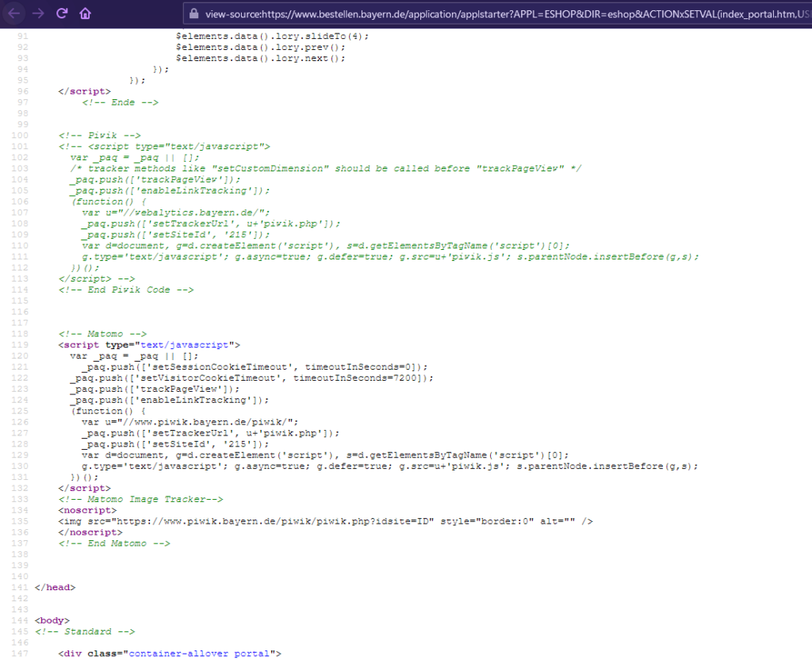The width and height of the screenshot is (812, 660).
Task: Click the text "$elements.data().lory.next();"
Action: (260, 58)
